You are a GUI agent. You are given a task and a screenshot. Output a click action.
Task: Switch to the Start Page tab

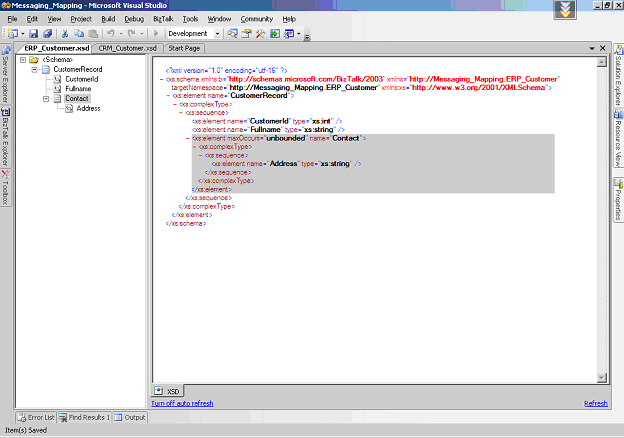pyautogui.click(x=184, y=48)
